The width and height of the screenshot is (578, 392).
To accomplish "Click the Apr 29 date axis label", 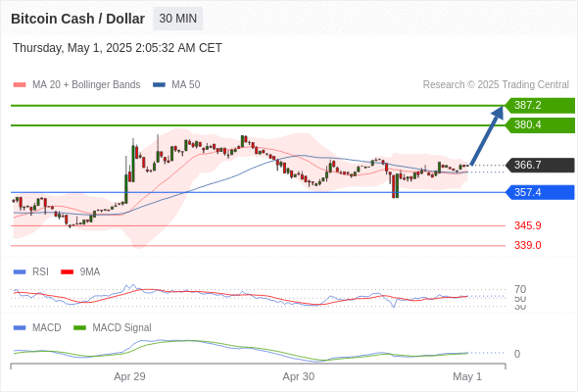I will coord(129,376).
